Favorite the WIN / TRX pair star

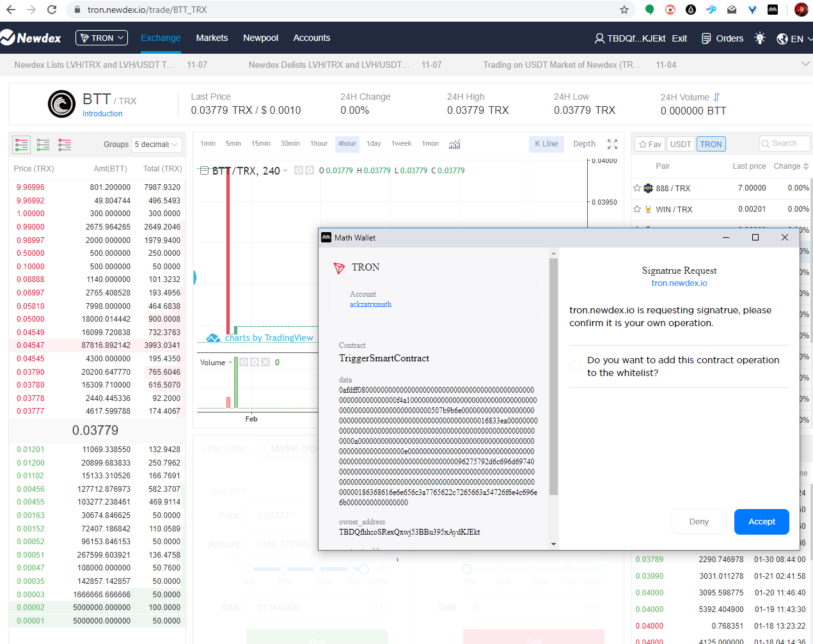pyautogui.click(x=637, y=209)
